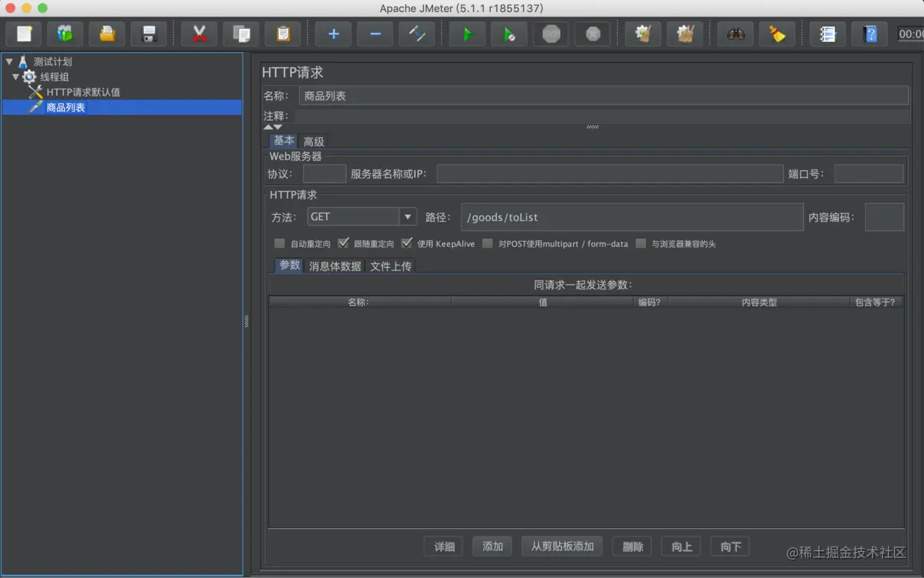Open the 方法 GET dropdown

coord(408,217)
